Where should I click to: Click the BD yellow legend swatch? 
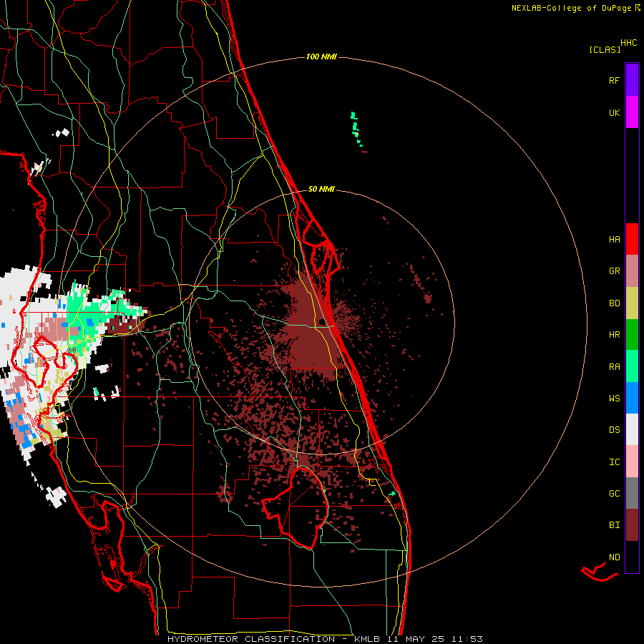pyautogui.click(x=632, y=303)
